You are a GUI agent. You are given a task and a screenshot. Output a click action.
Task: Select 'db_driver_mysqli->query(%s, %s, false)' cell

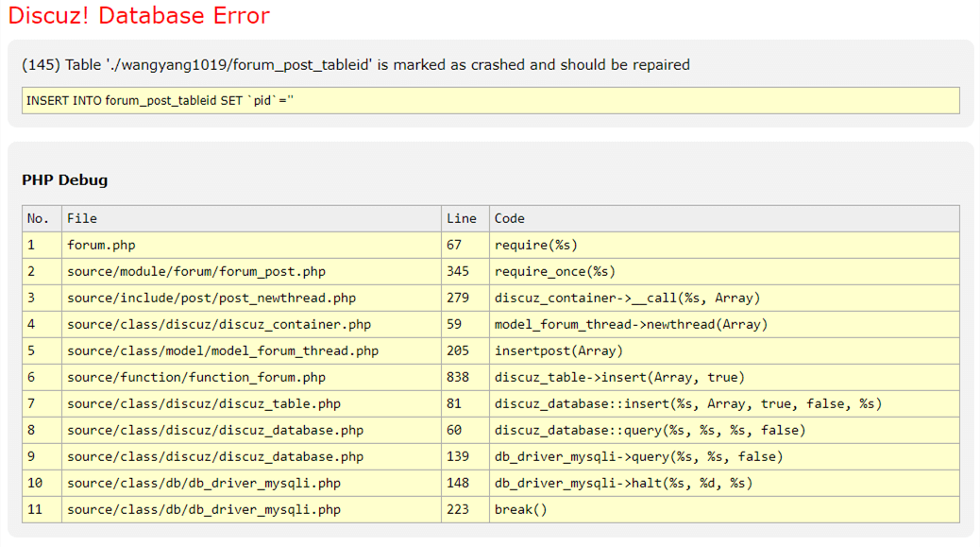724,457
